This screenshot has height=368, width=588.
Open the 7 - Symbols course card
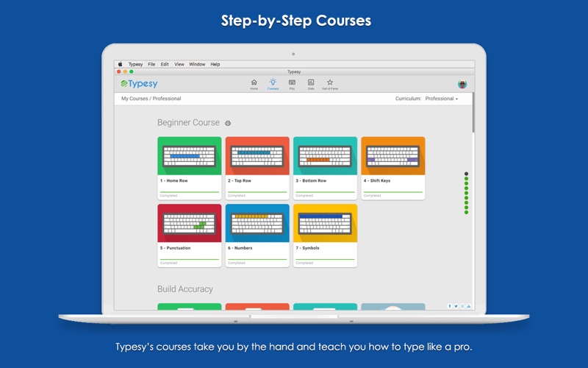(x=325, y=236)
